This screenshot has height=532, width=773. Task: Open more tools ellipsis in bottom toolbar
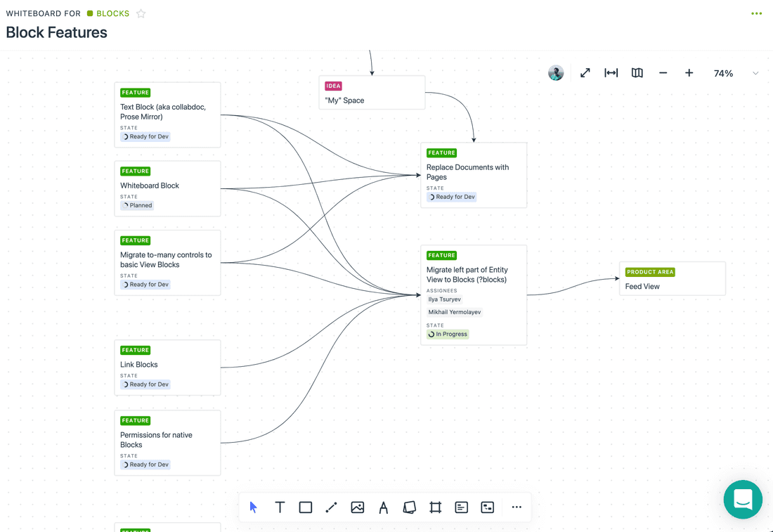pyautogui.click(x=517, y=507)
